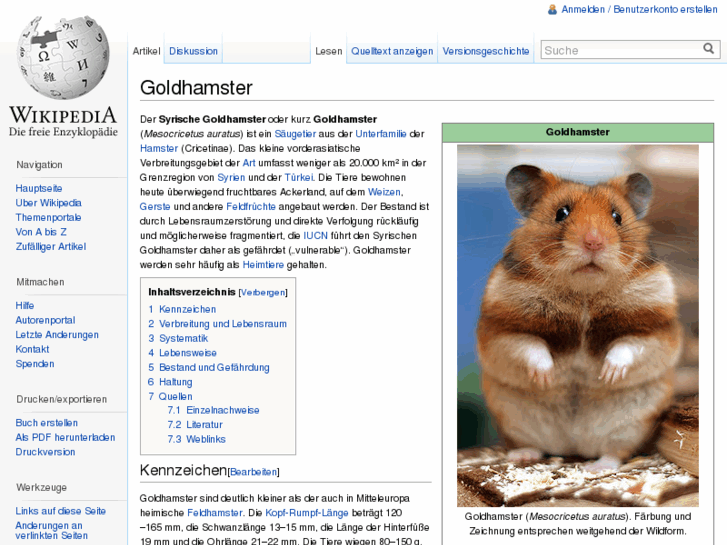Follow the Türkei link
Image resolution: width=727 pixels, height=545 pixels.
pos(299,178)
